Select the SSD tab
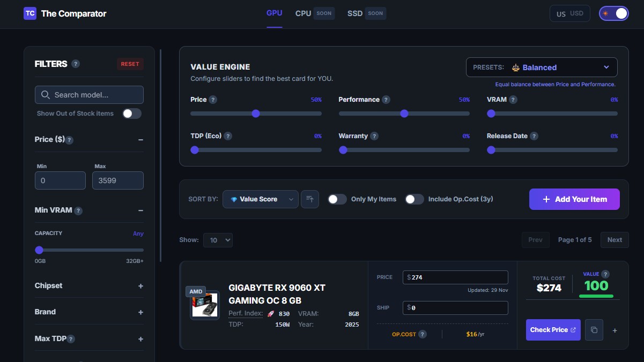Viewport: 644px width, 362px height. (367, 13)
